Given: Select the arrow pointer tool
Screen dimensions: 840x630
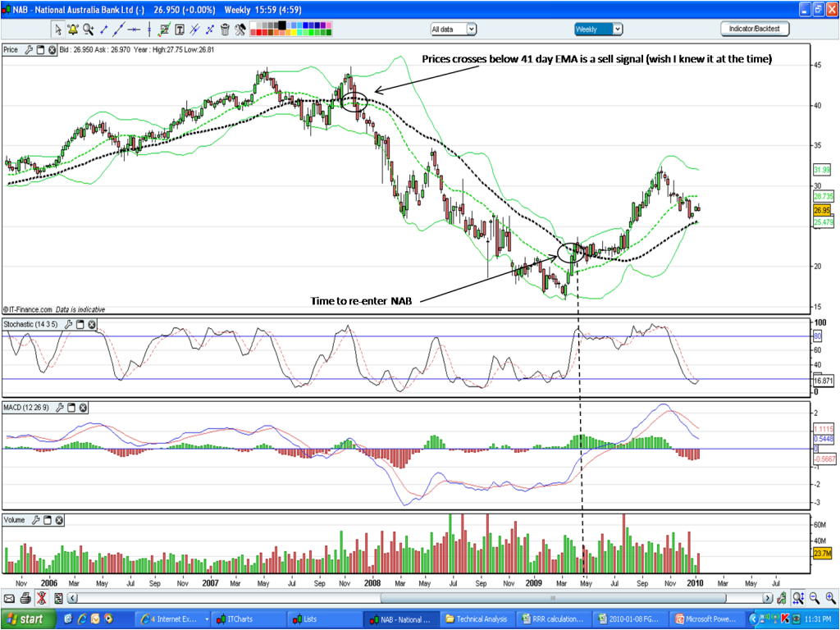Looking at the screenshot, I should pyautogui.click(x=58, y=30).
